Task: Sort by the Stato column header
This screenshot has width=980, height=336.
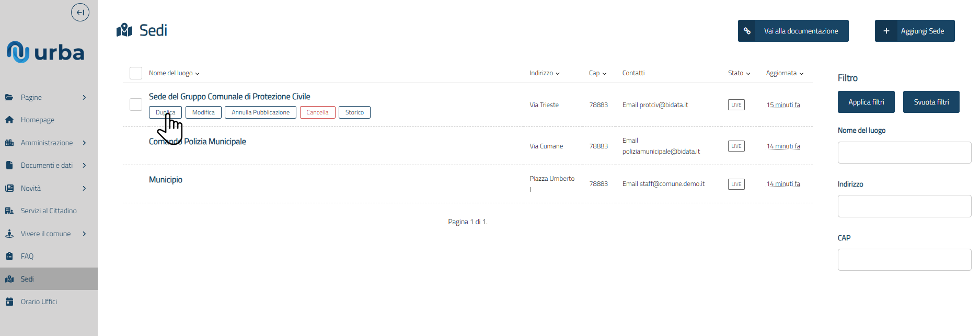Action: pos(739,73)
